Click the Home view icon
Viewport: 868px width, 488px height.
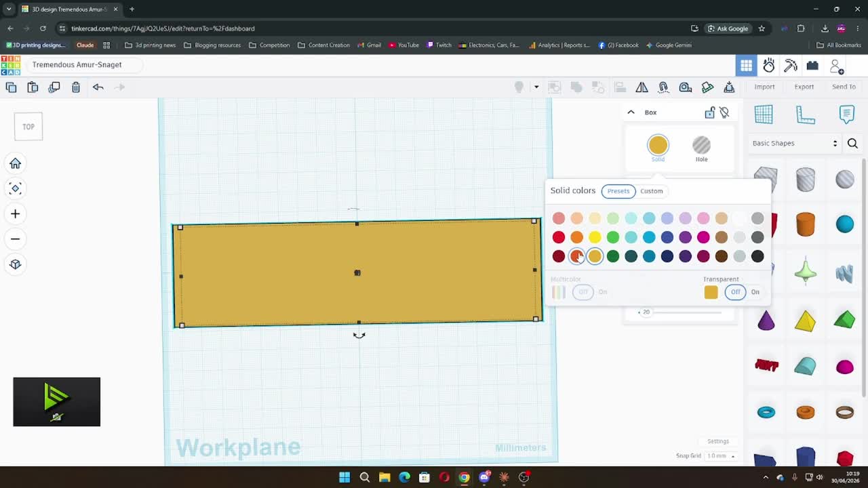point(15,163)
